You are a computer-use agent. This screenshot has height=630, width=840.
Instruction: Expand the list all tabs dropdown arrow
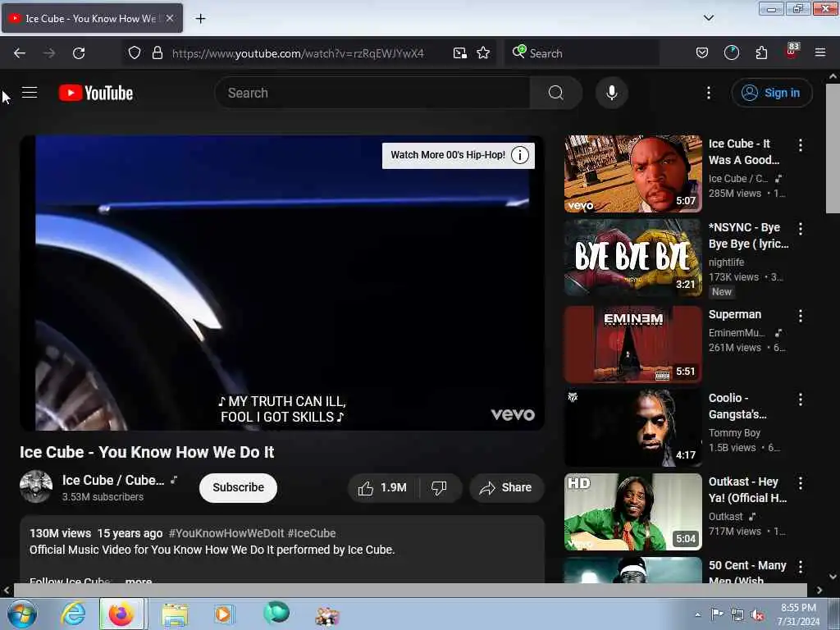[x=708, y=18]
